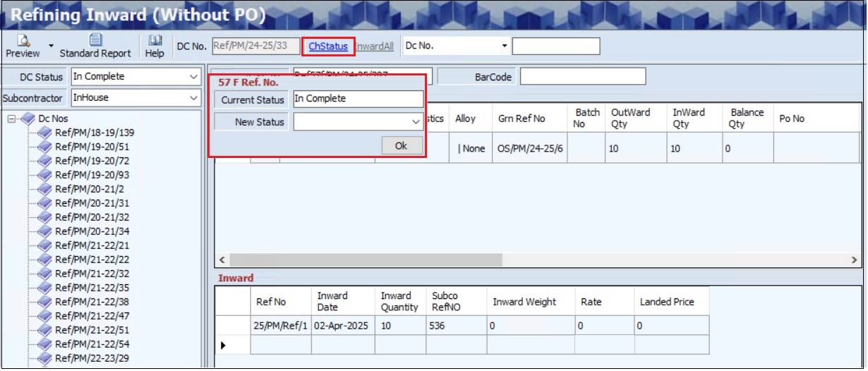Select tree item Ref/PM/19-20/72
Viewport: 868px width, 371px height.
pos(92,161)
